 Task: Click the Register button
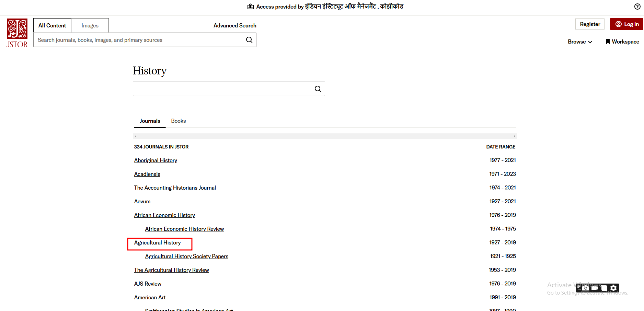coord(590,24)
